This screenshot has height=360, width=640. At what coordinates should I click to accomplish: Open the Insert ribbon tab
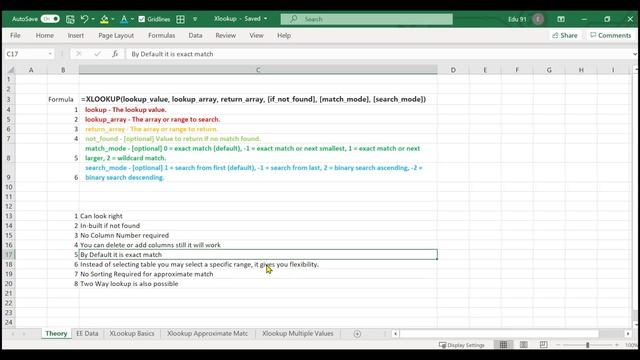76,36
